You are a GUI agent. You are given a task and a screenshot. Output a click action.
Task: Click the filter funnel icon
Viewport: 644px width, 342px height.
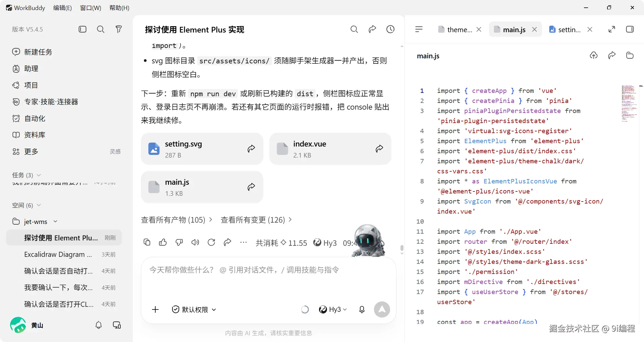(119, 29)
